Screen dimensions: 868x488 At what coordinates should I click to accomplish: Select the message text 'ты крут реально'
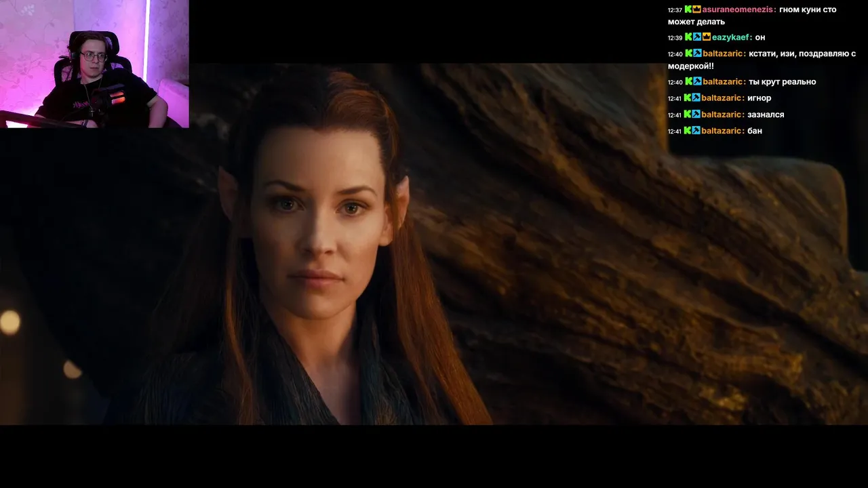782,81
